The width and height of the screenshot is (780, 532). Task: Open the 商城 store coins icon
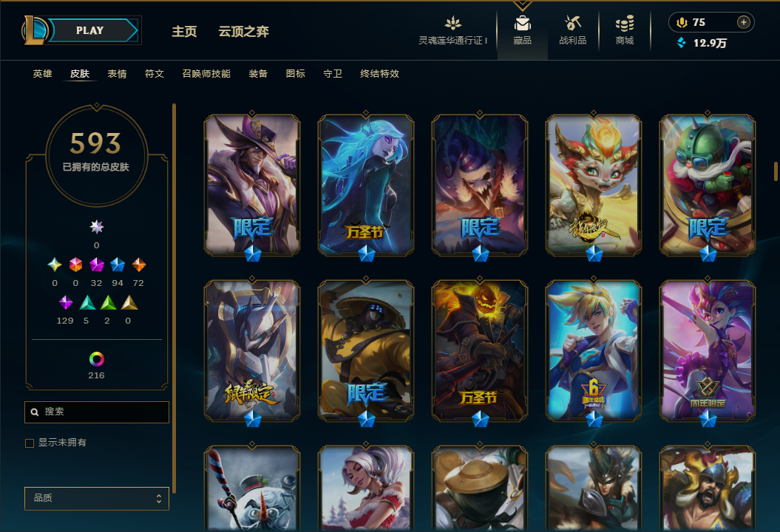[624, 24]
